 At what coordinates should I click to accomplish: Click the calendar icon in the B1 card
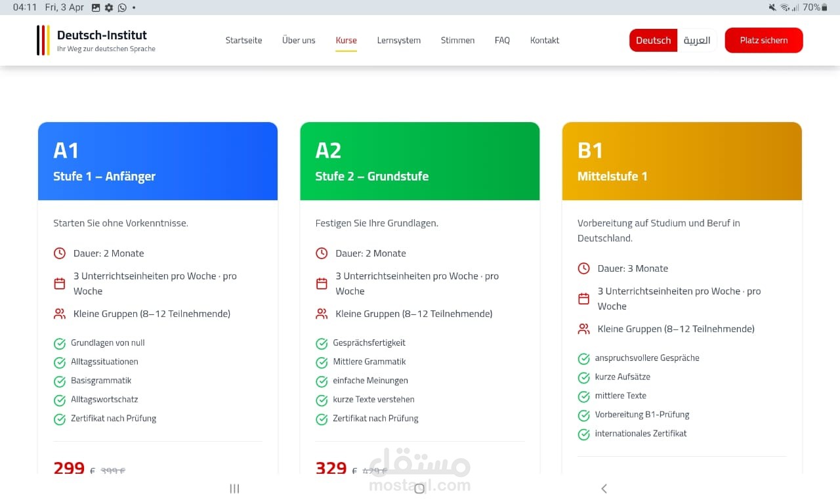point(583,299)
